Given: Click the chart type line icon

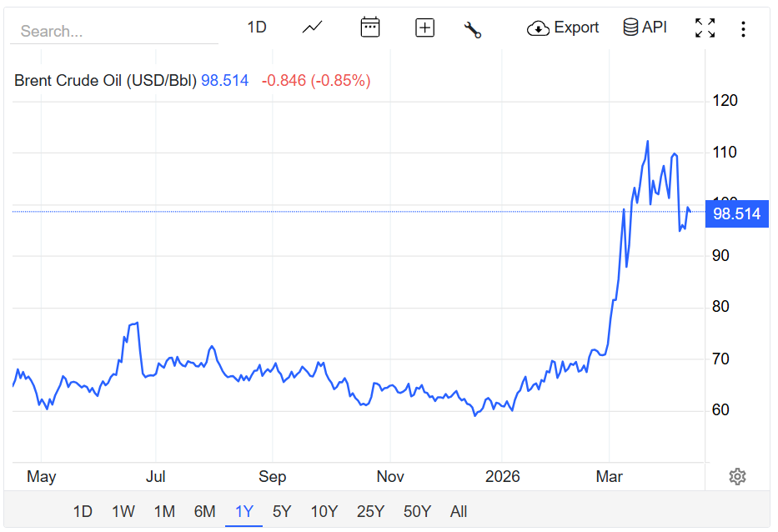Looking at the screenshot, I should [313, 28].
